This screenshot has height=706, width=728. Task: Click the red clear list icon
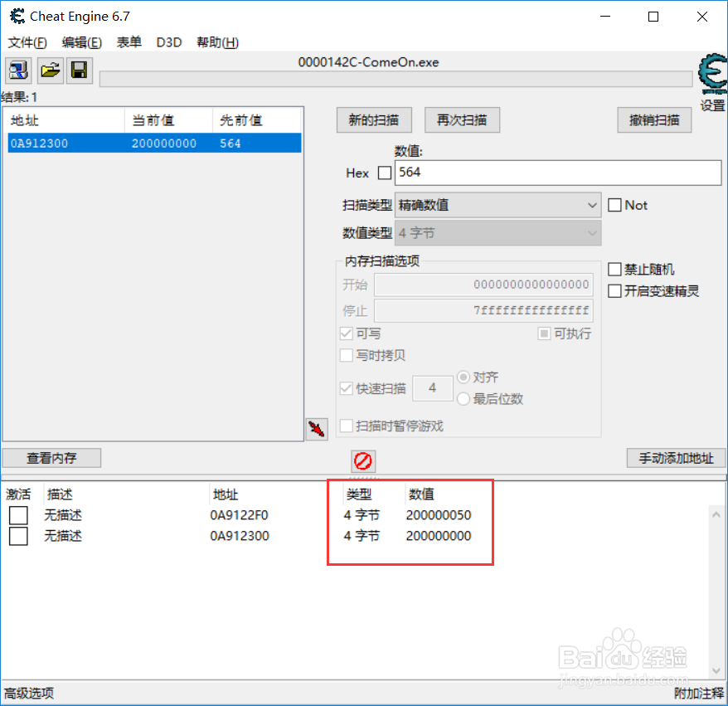click(362, 461)
